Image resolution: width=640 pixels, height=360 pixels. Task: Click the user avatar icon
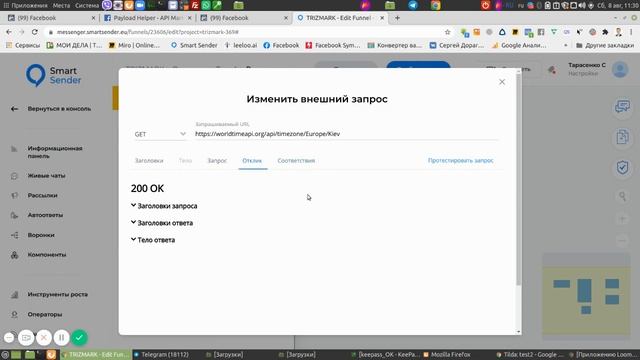click(620, 69)
